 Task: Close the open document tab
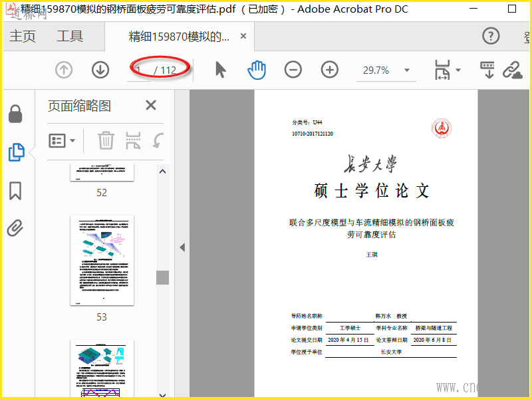(x=243, y=36)
